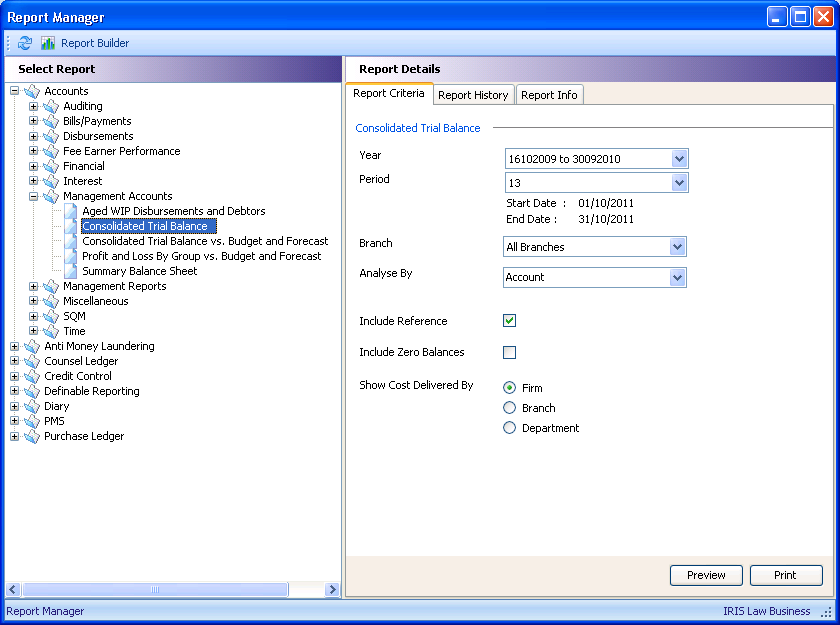This screenshot has width=840, height=625.
Task: Expand the Purchase Ledger node
Action: [14, 436]
